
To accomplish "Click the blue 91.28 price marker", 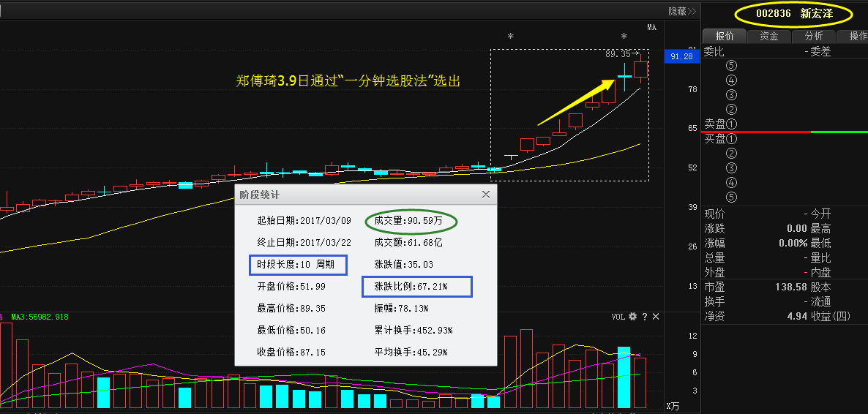I will (x=681, y=56).
